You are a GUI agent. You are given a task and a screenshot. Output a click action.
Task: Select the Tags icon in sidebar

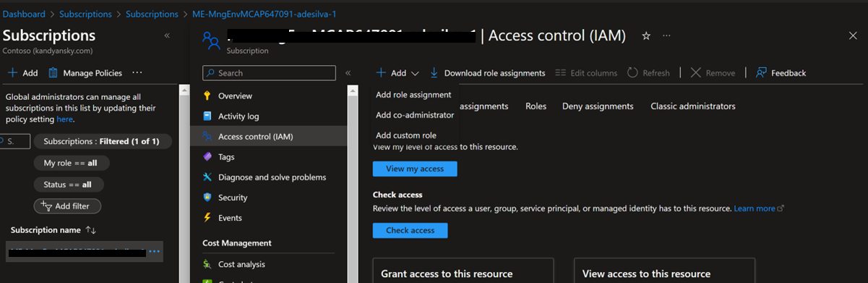click(207, 156)
